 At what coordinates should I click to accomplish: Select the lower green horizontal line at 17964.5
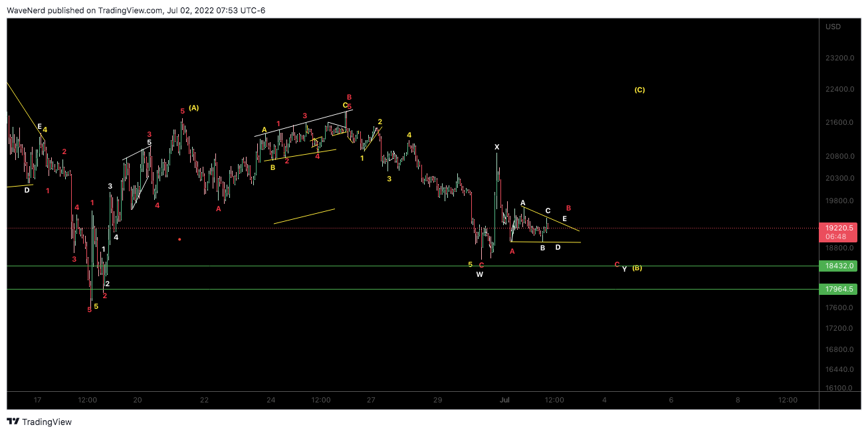(x=412, y=289)
